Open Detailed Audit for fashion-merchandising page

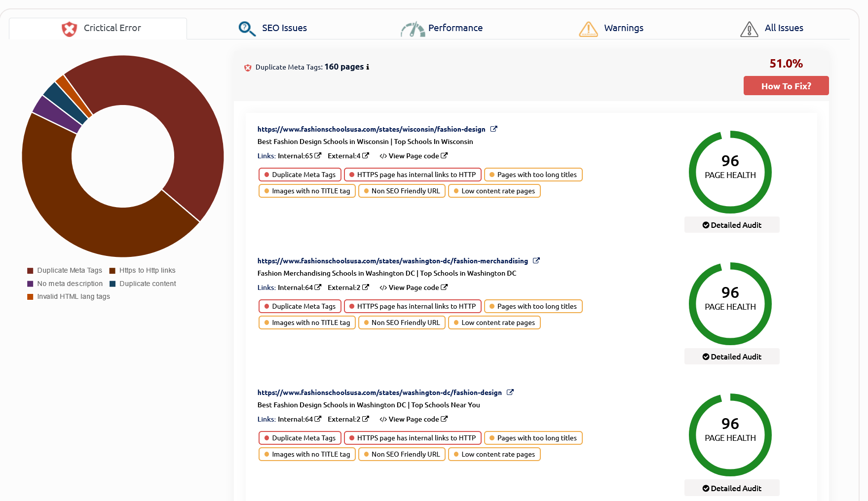pos(732,357)
